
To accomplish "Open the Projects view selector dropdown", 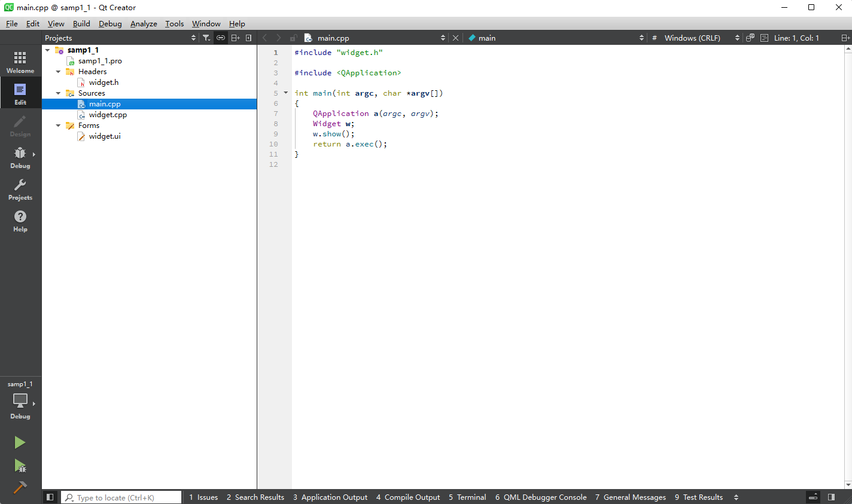I will tap(121, 38).
